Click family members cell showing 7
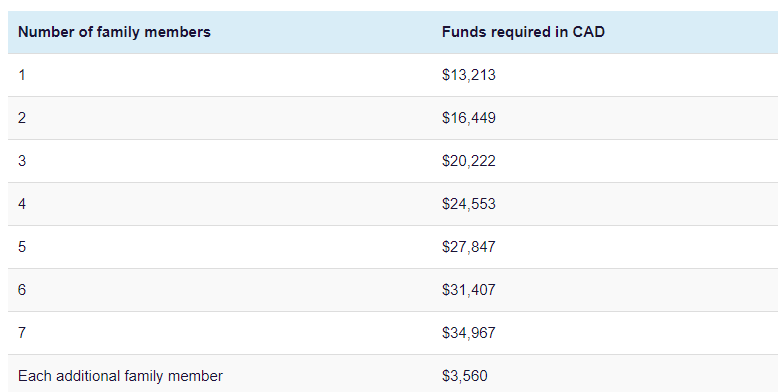This screenshot has height=392, width=783. (22, 333)
